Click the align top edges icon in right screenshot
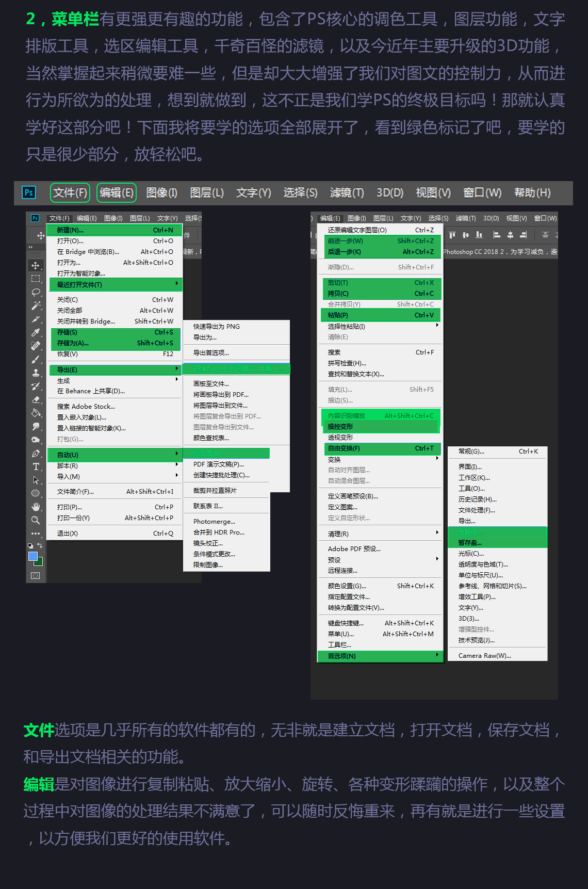The width and height of the screenshot is (588, 889). click(452, 235)
